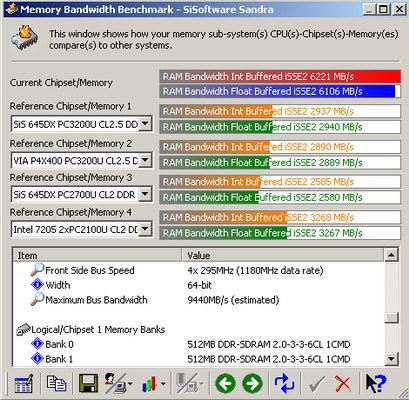Click the orange Int Buffered 2585 MB/s bar
The image size is (409, 400).
tap(280, 182)
